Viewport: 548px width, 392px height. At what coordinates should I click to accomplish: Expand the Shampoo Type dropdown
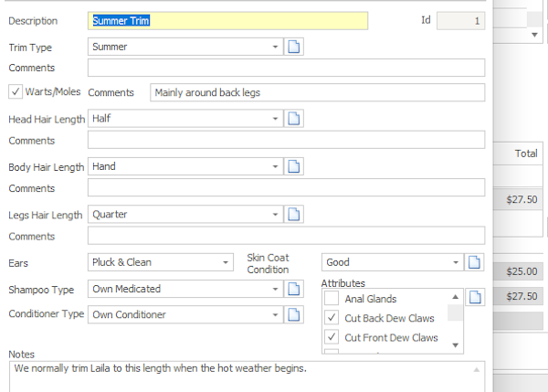tap(275, 289)
